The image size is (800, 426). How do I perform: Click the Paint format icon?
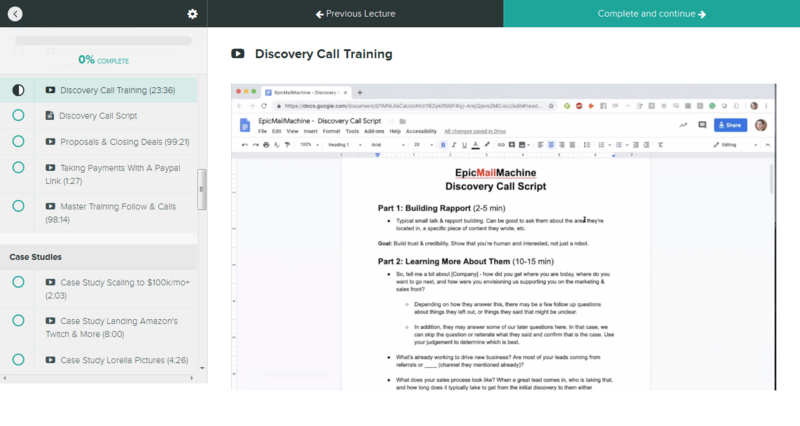[x=287, y=145]
